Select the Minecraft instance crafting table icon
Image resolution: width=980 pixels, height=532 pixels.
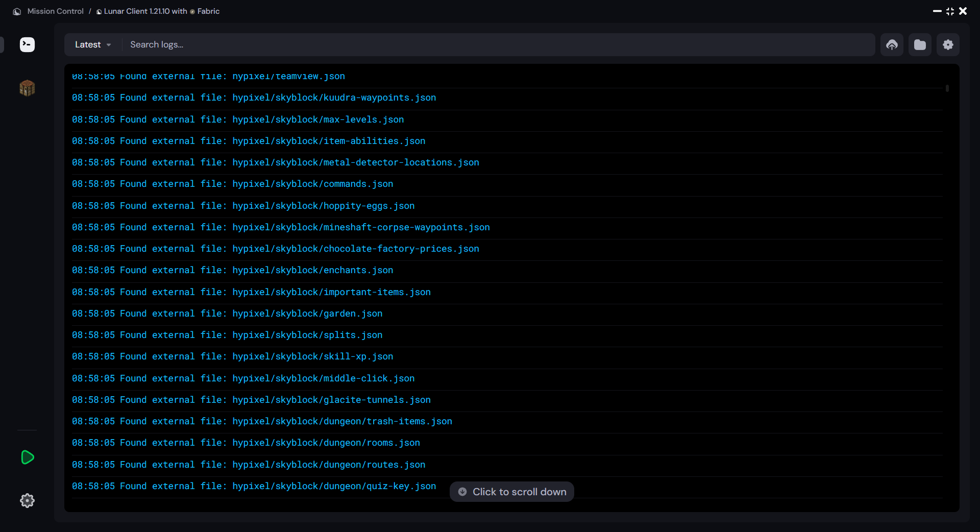point(27,88)
